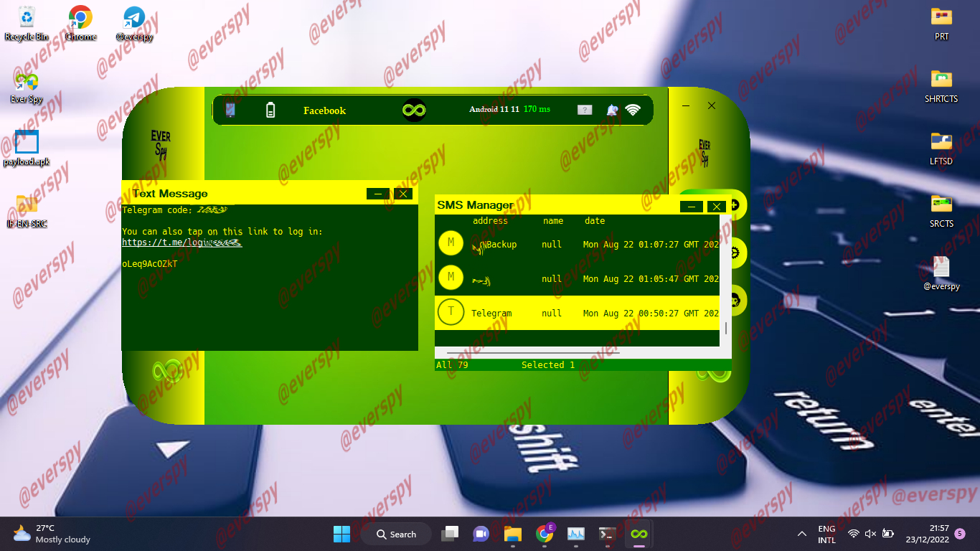Open the @everspy text file on desktop
This screenshot has height=551, width=980.
click(941, 273)
